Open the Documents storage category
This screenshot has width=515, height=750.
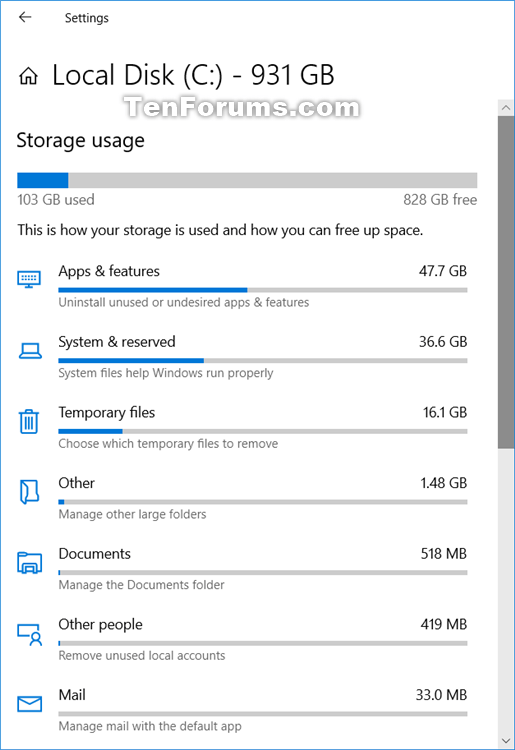pos(242,569)
